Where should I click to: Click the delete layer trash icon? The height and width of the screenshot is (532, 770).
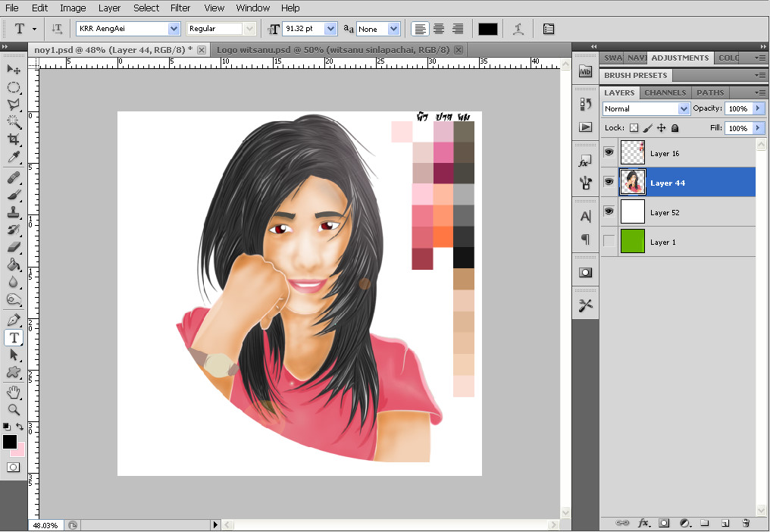(746, 523)
